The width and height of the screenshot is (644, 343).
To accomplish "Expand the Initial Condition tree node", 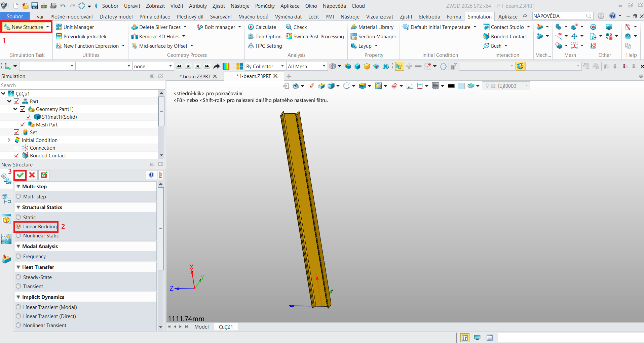I will tap(9, 140).
